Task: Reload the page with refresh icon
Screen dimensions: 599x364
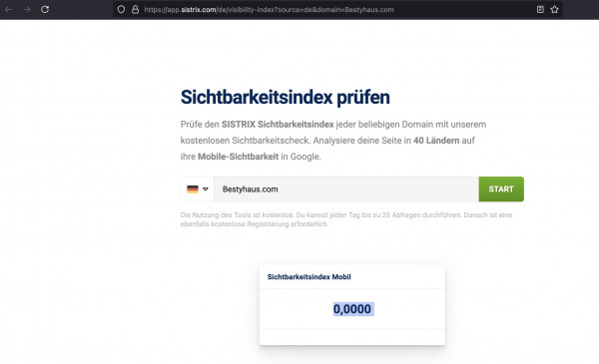Action: [45, 10]
